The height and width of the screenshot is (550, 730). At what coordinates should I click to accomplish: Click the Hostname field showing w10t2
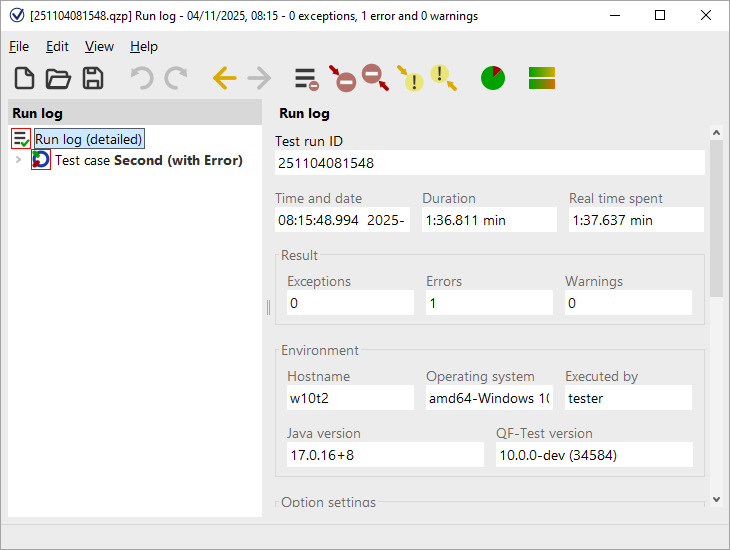(349, 398)
